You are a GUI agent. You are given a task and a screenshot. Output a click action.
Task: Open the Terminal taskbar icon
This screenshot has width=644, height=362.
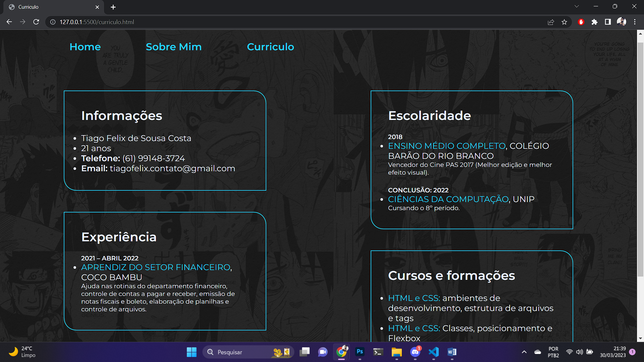(378, 352)
